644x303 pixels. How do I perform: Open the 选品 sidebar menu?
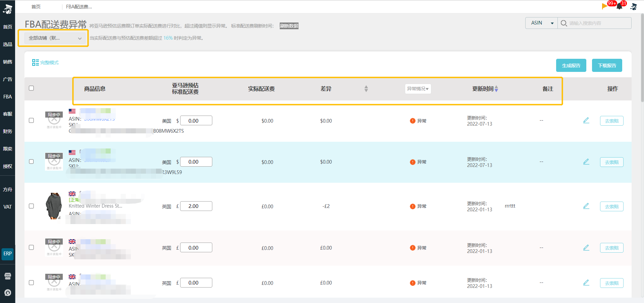[7, 44]
